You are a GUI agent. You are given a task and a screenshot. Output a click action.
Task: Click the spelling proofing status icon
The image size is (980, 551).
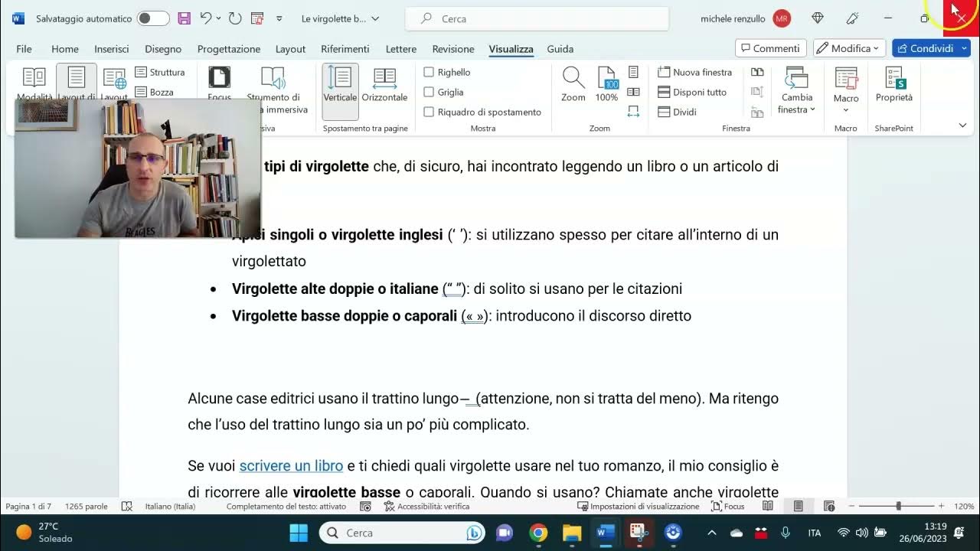[x=127, y=506]
